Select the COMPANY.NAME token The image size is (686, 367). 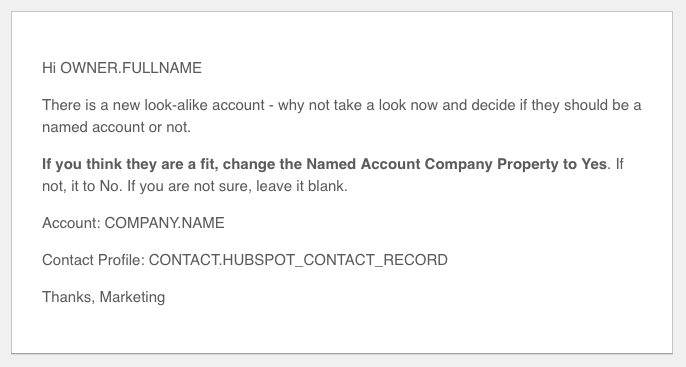pos(164,223)
